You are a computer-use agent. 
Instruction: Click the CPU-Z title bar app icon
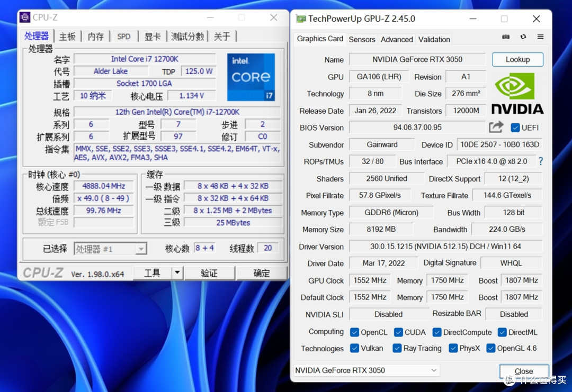point(25,17)
